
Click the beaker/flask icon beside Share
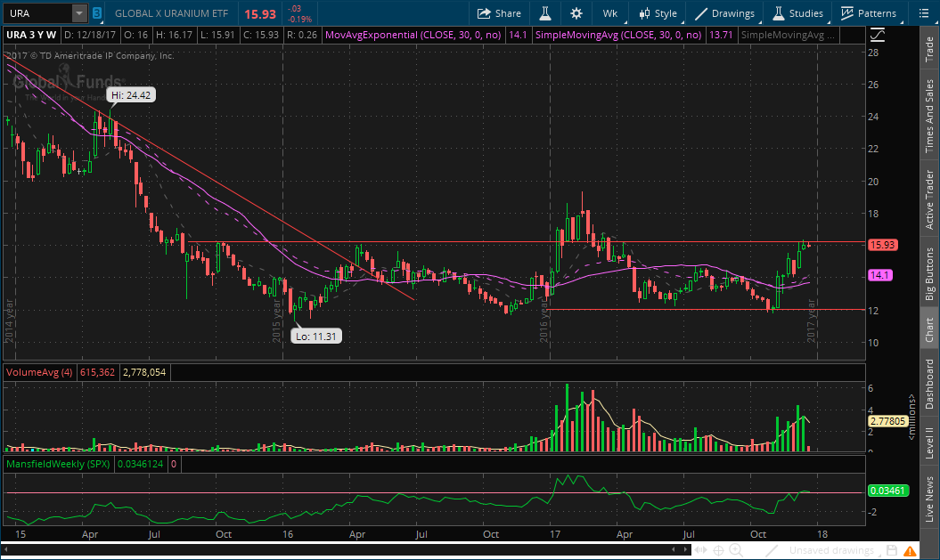pyautogui.click(x=542, y=13)
